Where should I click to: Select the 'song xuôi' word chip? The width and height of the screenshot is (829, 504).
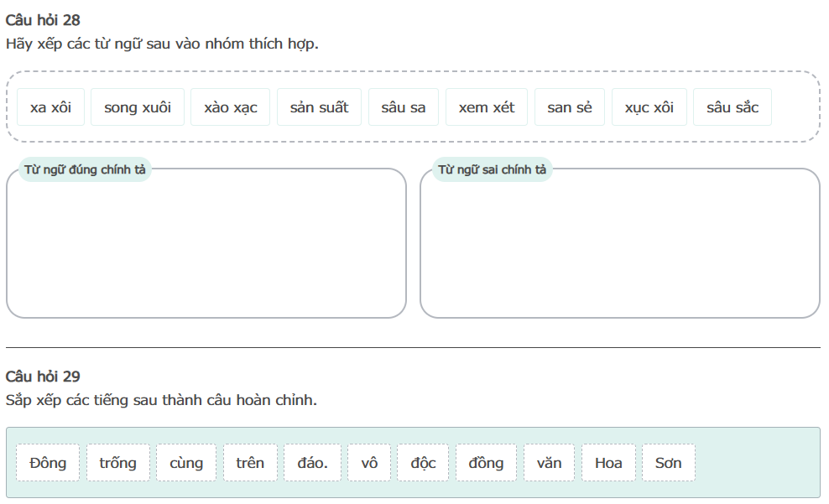coord(138,107)
